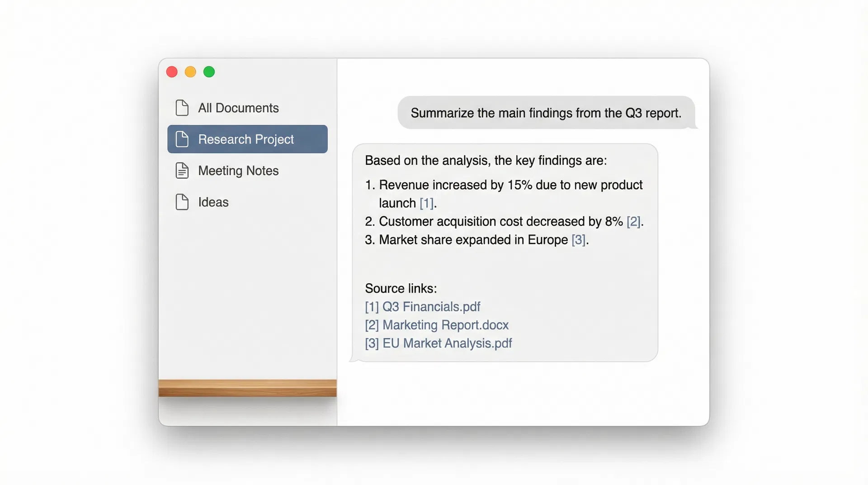Open the Q3 Financials.pdf source link
The height and width of the screenshot is (485, 868).
tap(422, 306)
